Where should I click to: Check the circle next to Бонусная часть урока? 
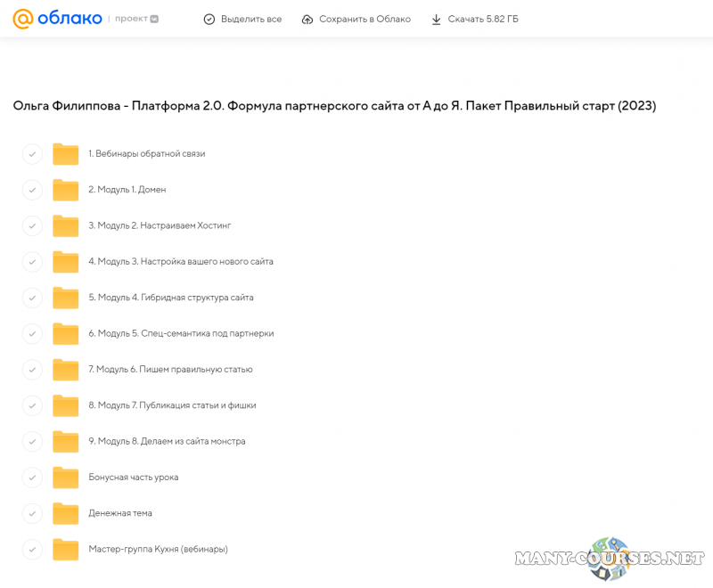click(x=32, y=478)
